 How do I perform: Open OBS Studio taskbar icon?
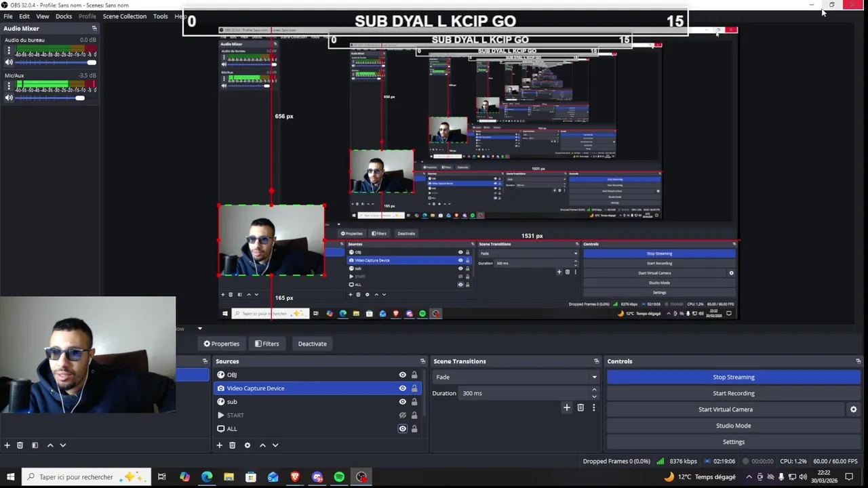(x=361, y=477)
